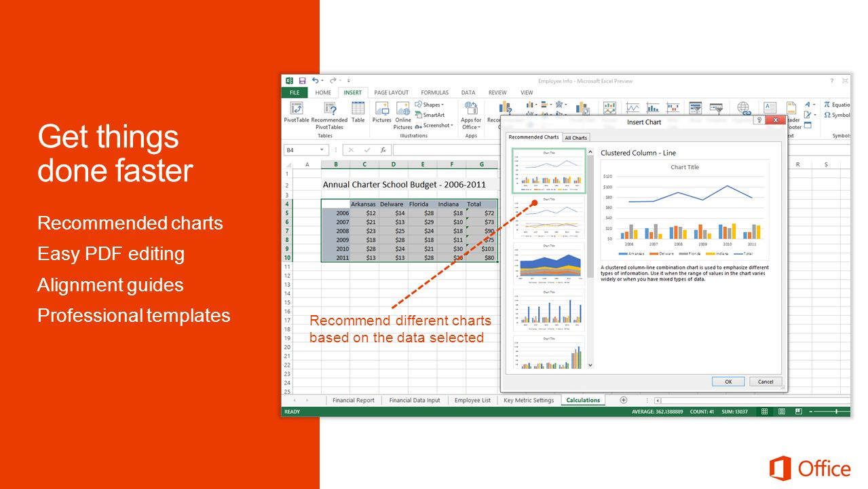Click the Column sparkline icon
868x489 pixels.
[x=653, y=108]
